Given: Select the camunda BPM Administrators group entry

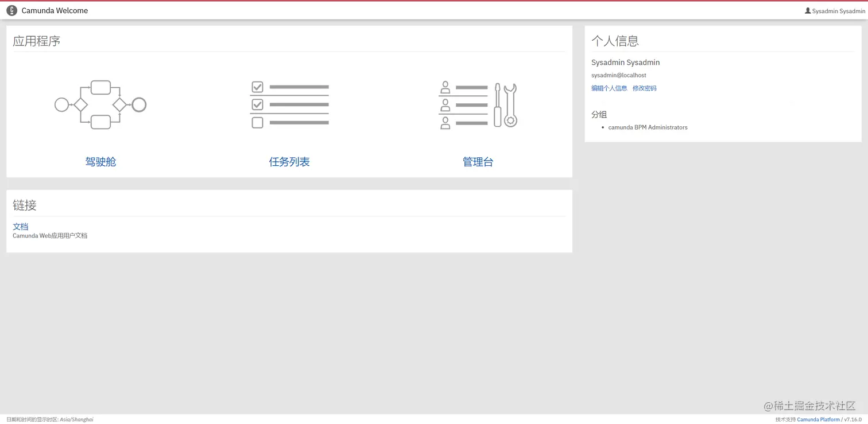Looking at the screenshot, I should click(648, 127).
